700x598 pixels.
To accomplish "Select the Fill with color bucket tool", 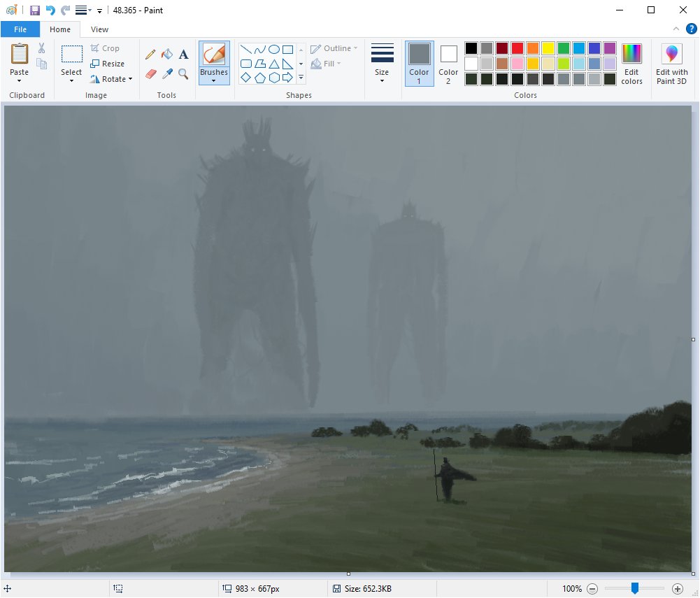I will click(167, 55).
